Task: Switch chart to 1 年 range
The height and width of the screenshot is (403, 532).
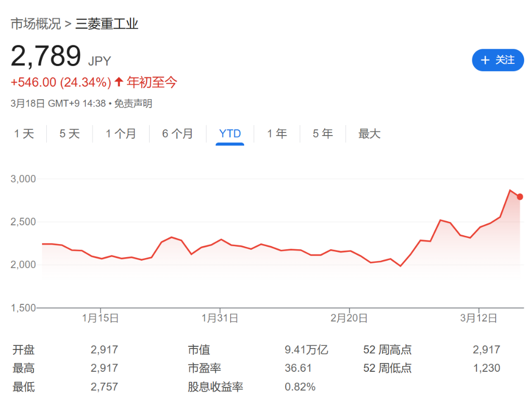Action: [277, 134]
